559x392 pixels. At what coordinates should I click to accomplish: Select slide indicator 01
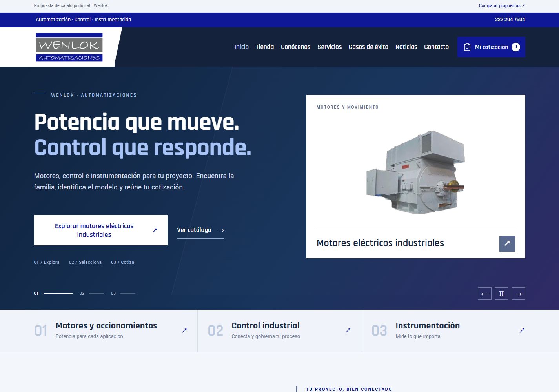[x=53, y=293]
